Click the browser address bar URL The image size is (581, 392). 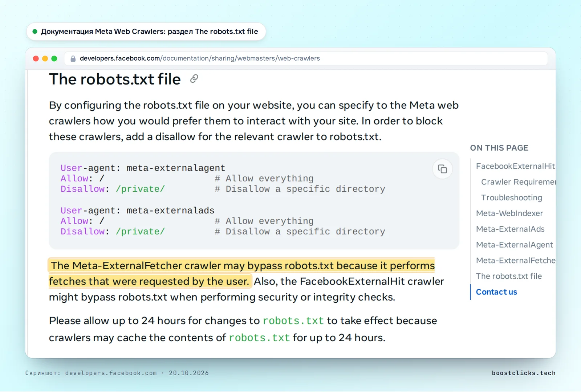point(200,58)
